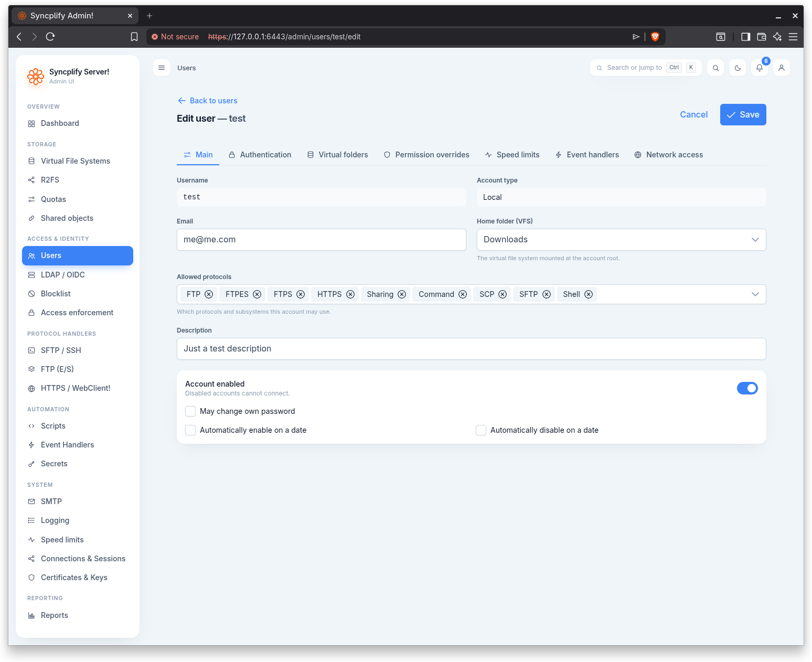Click the Syncplify Server logo
The height and width of the screenshot is (662, 812).
[36, 76]
